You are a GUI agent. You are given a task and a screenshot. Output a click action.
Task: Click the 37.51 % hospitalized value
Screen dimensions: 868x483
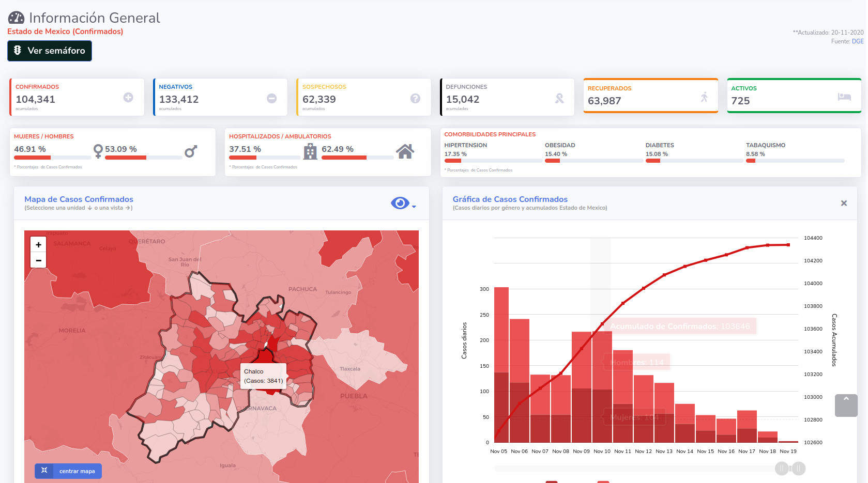coord(245,149)
